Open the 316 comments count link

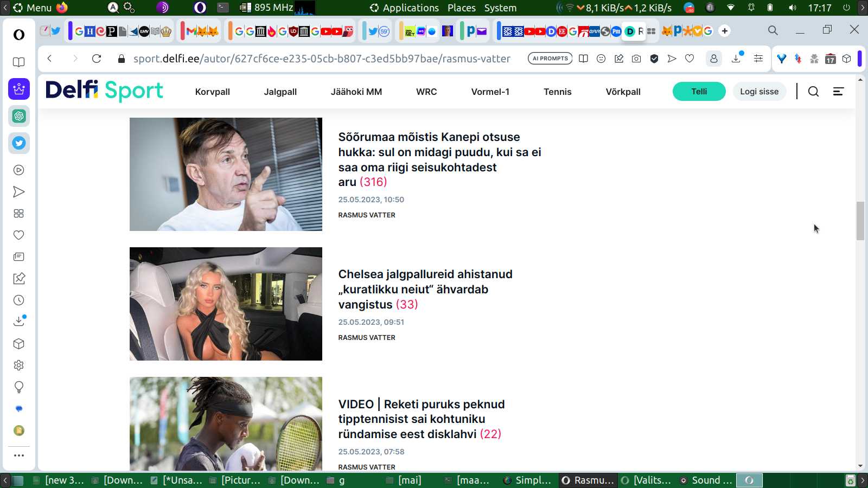(373, 182)
